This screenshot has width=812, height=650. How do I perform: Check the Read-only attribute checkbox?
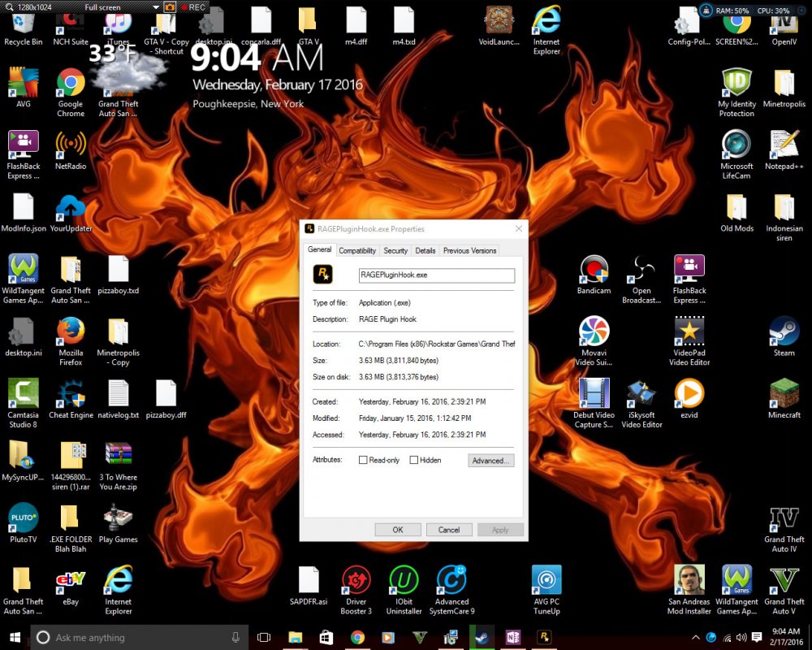pyautogui.click(x=363, y=460)
